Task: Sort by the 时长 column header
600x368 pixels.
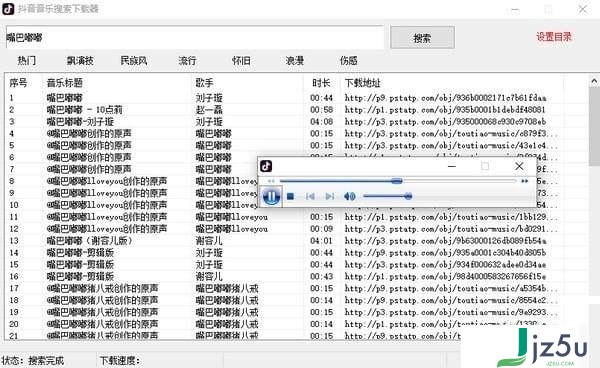Action: (x=321, y=83)
